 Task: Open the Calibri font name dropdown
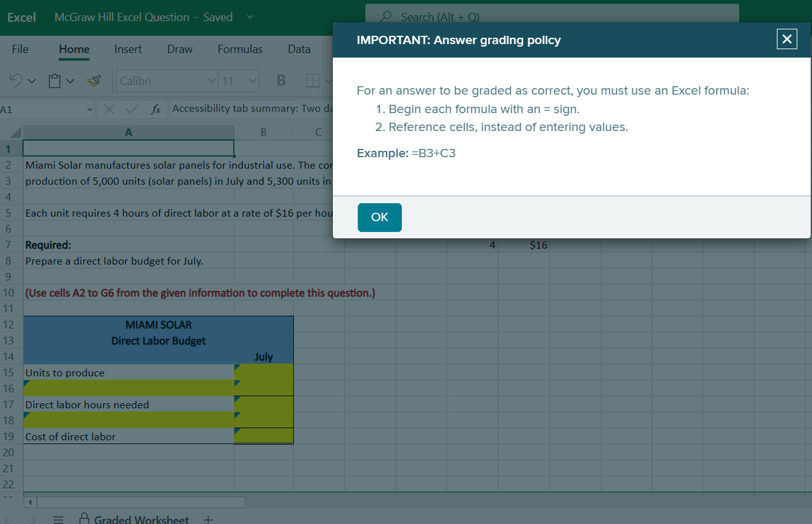tap(211, 81)
